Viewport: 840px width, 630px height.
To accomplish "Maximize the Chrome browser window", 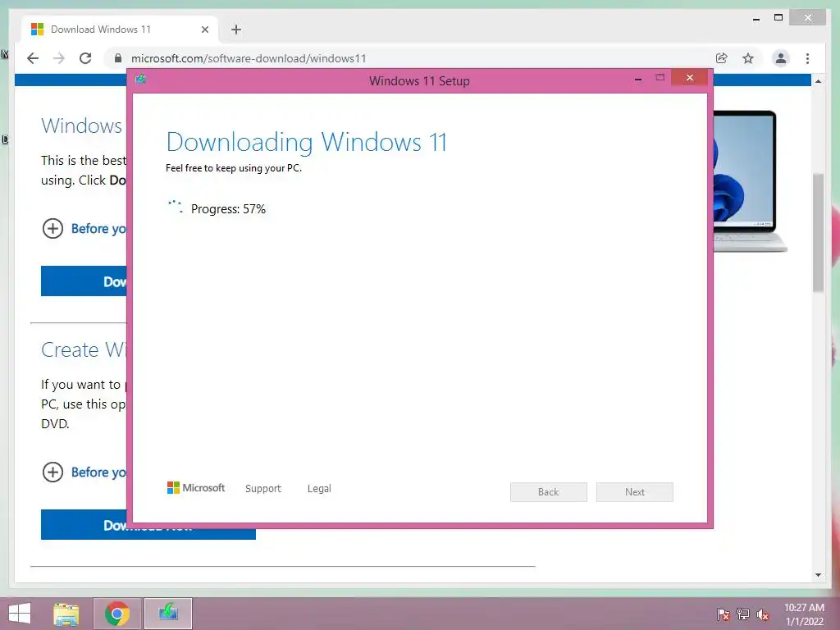I will pyautogui.click(x=778, y=18).
